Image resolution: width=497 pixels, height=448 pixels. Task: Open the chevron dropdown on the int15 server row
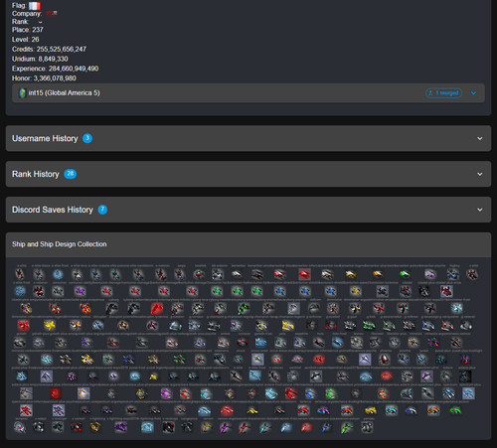point(473,93)
